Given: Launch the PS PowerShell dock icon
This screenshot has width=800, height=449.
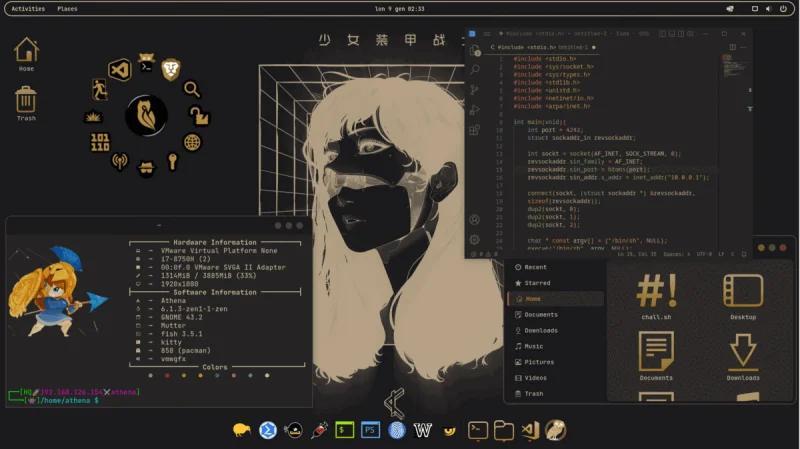Looking at the screenshot, I should (370, 430).
